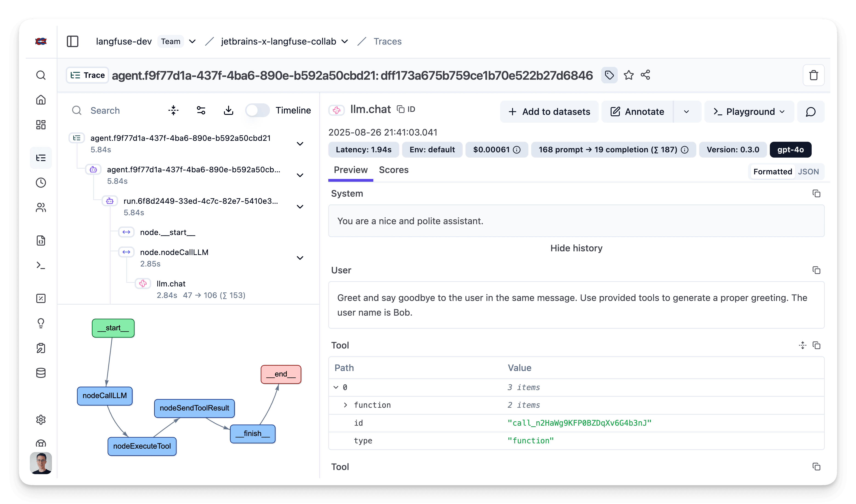Image resolution: width=856 pixels, height=504 pixels.
Task: Open the tag icon next to trace title
Action: tap(609, 75)
